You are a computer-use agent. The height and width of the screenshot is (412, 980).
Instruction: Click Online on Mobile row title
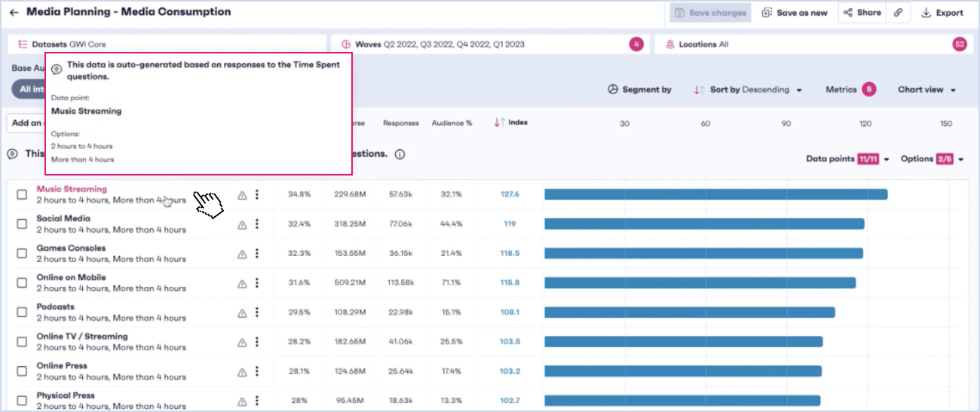[71, 277]
